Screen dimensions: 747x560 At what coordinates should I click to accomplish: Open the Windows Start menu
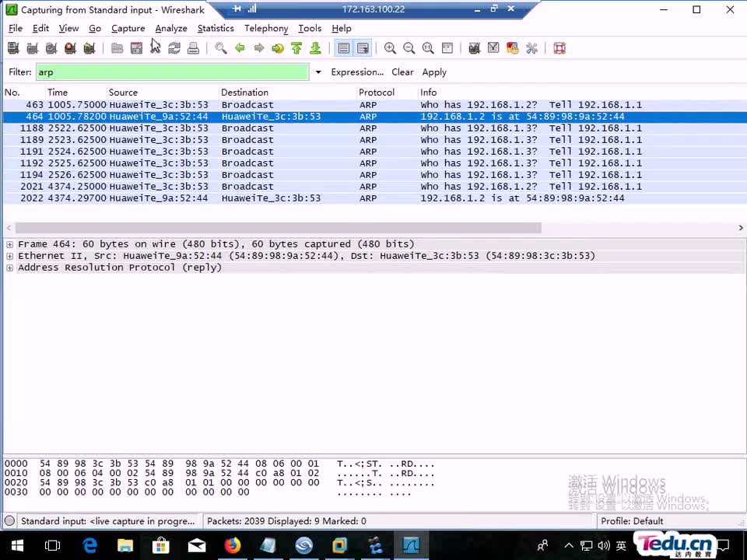click(x=17, y=545)
